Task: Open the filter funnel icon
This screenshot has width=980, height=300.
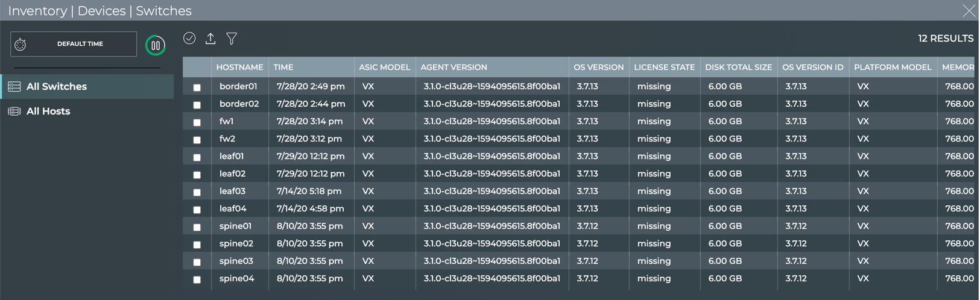Action: point(232,39)
